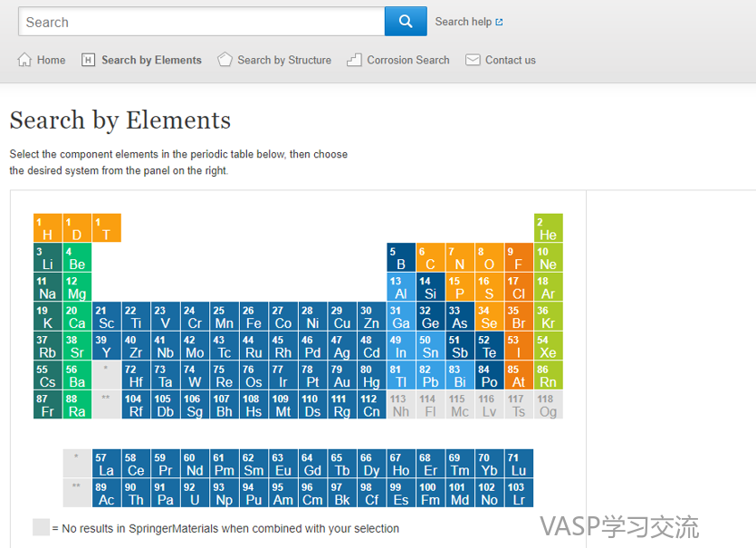Open the Search help link
This screenshot has height=548, width=756.
coord(463,22)
